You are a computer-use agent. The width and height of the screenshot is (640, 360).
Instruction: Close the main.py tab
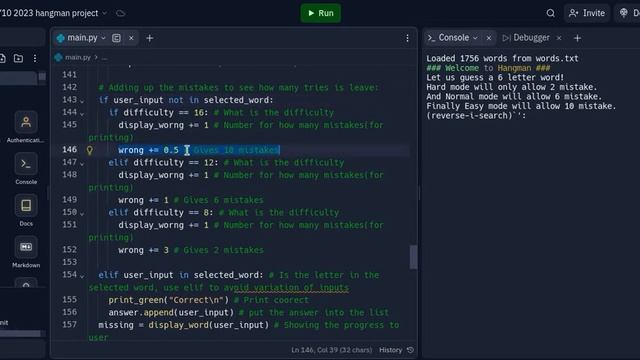coord(131,38)
